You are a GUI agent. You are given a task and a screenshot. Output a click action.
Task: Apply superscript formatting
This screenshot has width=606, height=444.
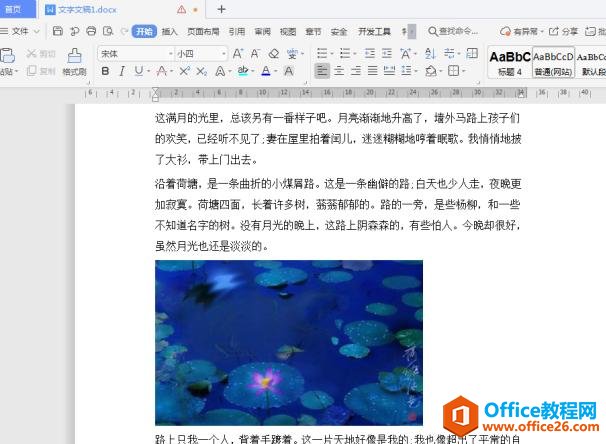pos(182,71)
